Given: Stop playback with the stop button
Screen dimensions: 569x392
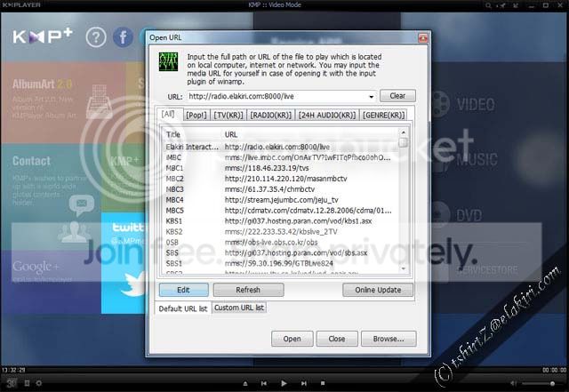Looking at the screenshot, I should (323, 383).
